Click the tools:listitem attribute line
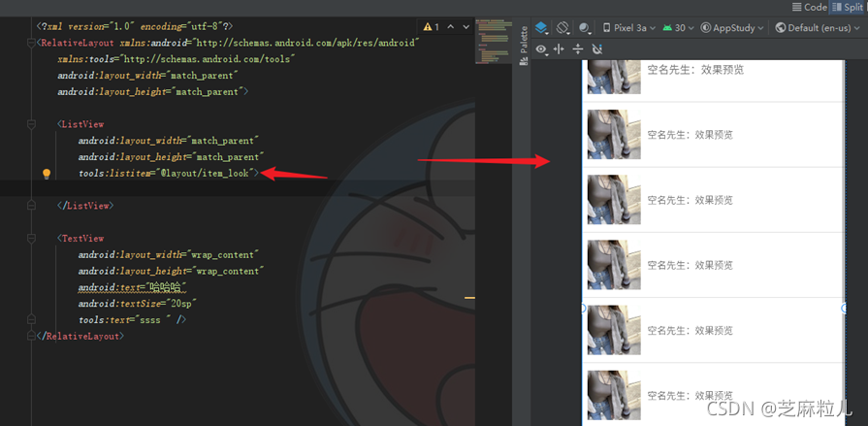Screen dimensions: 868x426 pos(169,174)
